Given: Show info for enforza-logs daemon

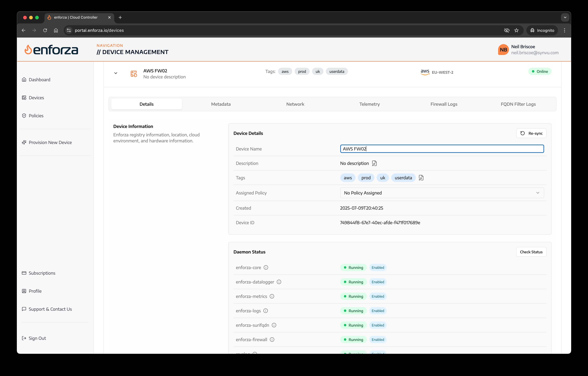Looking at the screenshot, I should click(266, 311).
